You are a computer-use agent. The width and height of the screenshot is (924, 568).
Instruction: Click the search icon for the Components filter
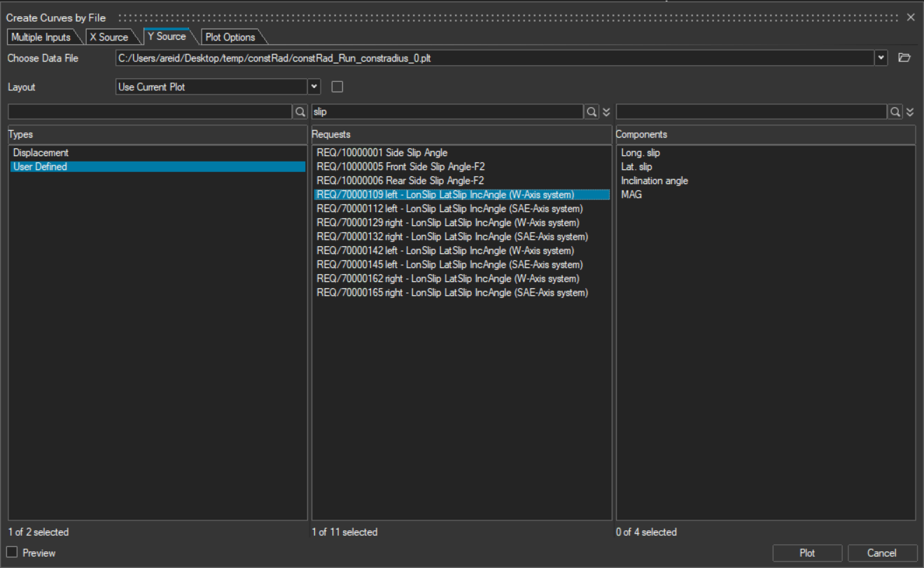tap(895, 111)
